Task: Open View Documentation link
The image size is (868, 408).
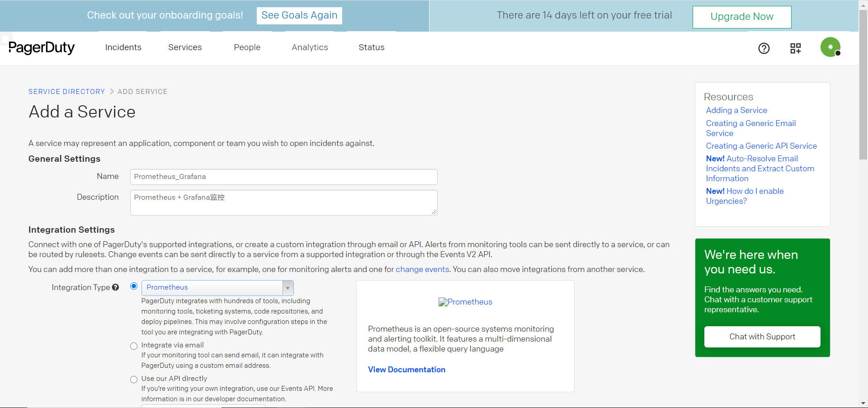Action: pyautogui.click(x=406, y=370)
